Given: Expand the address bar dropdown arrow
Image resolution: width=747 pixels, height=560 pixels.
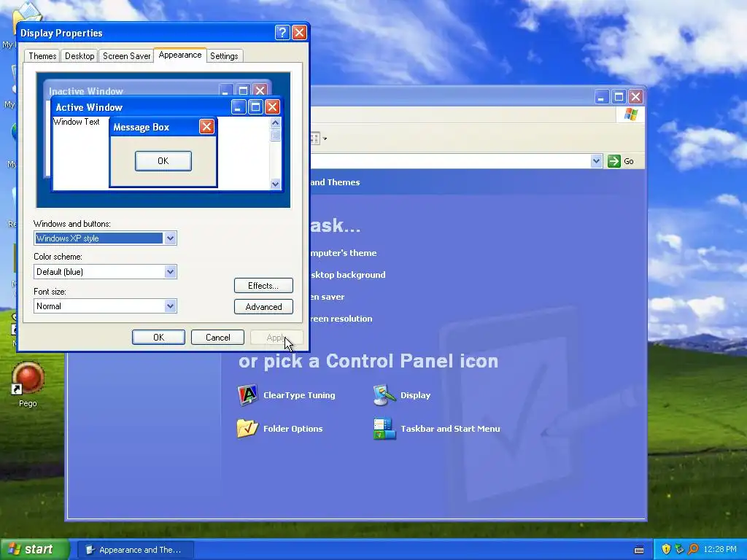Looking at the screenshot, I should (x=596, y=161).
